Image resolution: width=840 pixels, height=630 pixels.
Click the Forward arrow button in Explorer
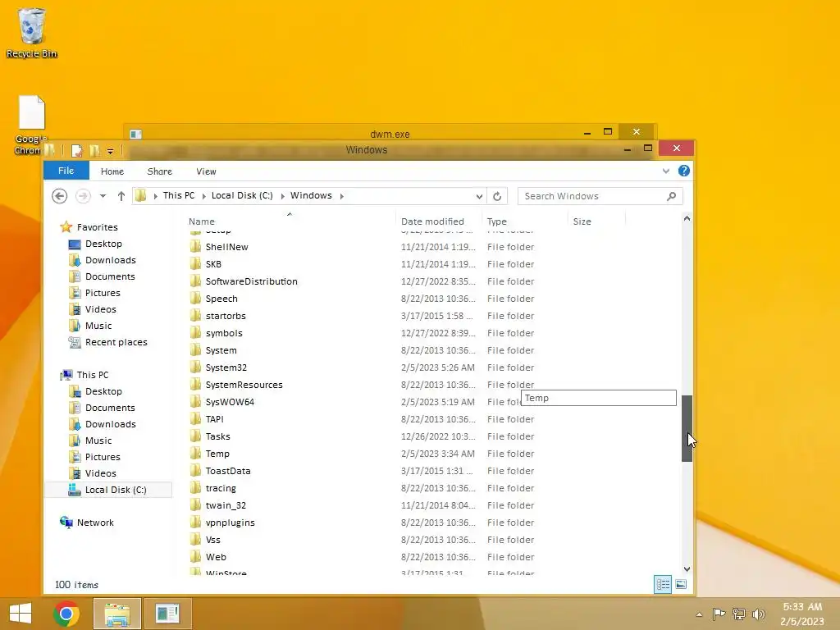tap(83, 196)
